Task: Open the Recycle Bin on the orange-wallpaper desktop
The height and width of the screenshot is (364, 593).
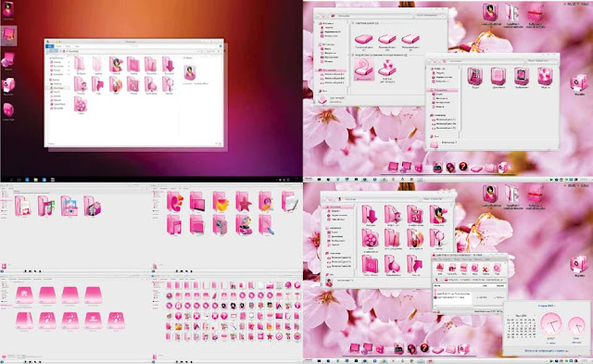Action: (x=8, y=84)
